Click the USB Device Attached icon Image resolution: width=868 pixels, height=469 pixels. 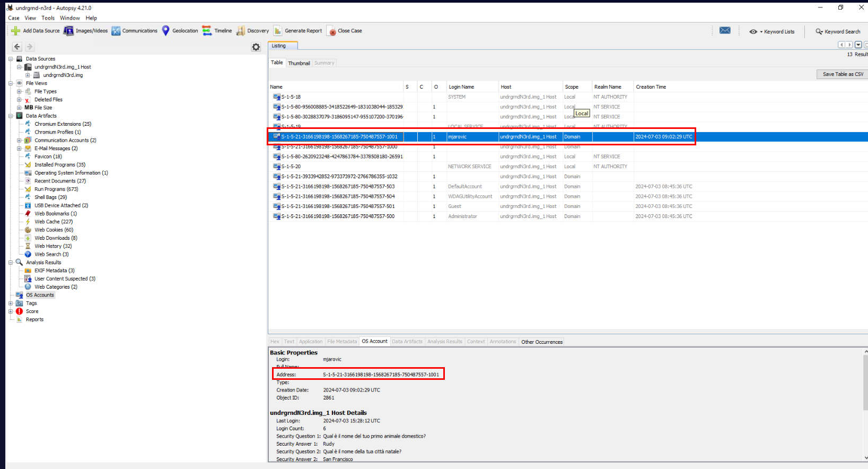click(28, 205)
